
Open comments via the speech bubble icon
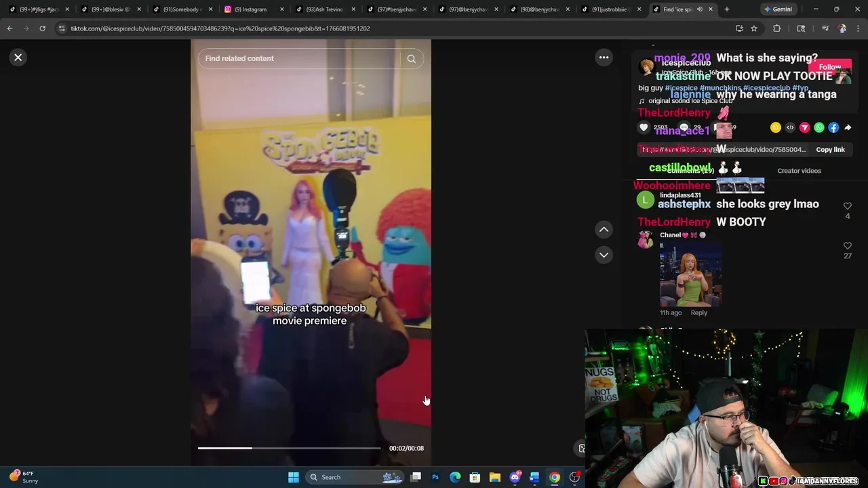684,127
